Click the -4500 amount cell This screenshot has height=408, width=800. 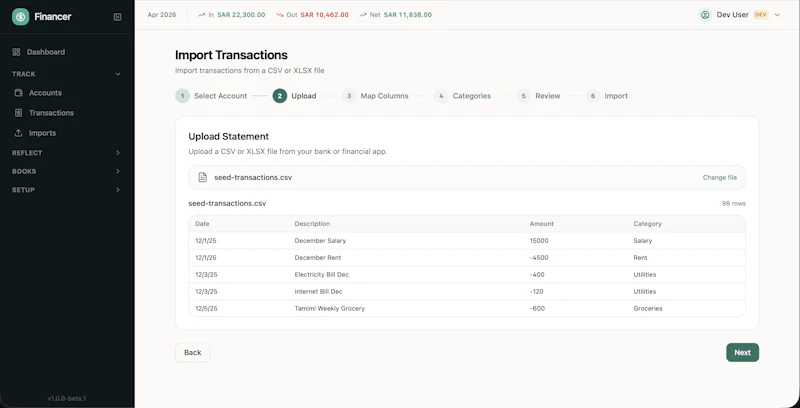pos(539,258)
